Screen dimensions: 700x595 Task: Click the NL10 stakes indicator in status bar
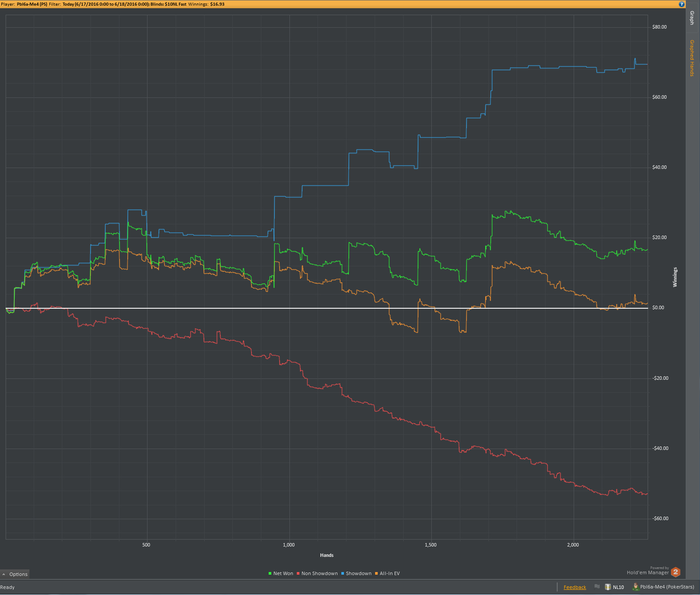click(x=614, y=587)
